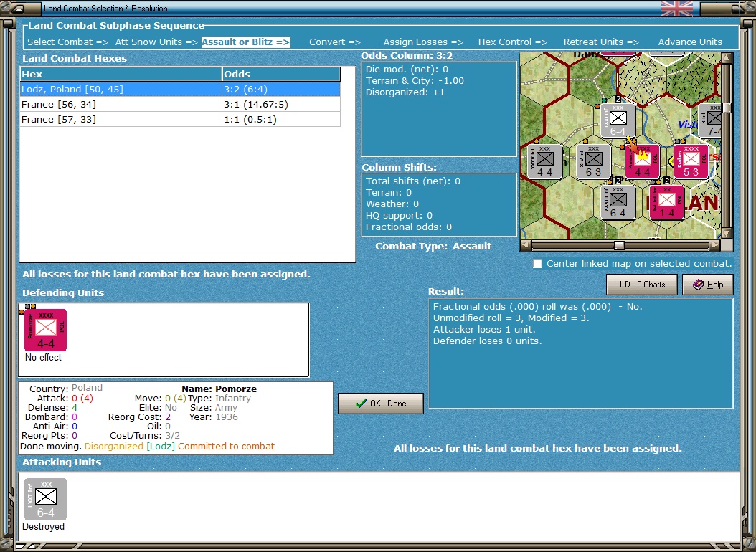Viewport: 756px width, 552px height.
Task: Click the Hex column header
Action: [x=121, y=74]
